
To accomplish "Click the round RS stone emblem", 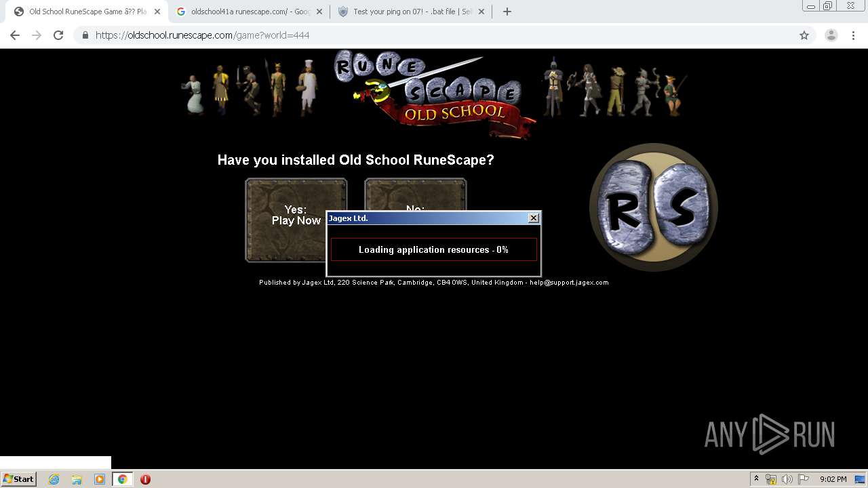I will coord(654,207).
